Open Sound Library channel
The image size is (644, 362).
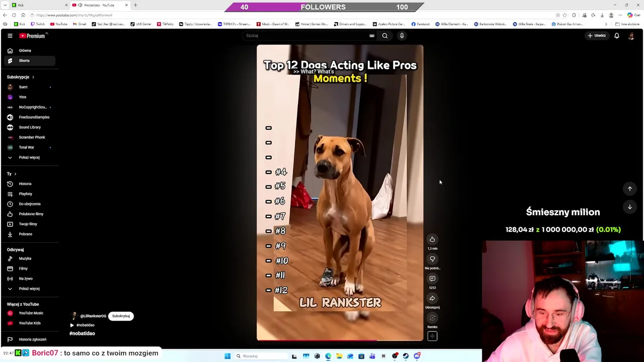click(x=29, y=127)
